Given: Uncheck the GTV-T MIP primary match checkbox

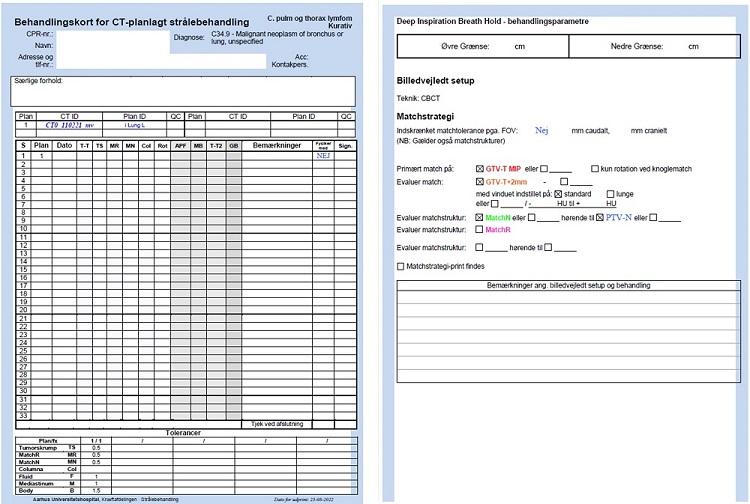Looking at the screenshot, I should pyautogui.click(x=480, y=169).
